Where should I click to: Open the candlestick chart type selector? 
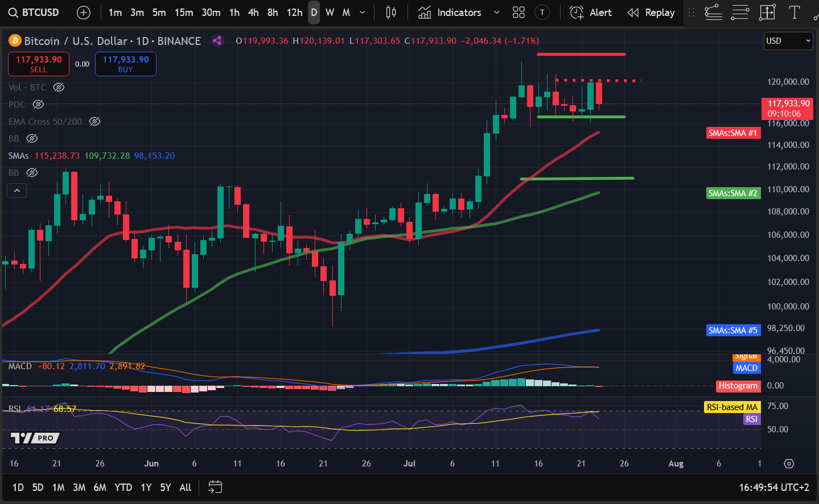pos(391,13)
